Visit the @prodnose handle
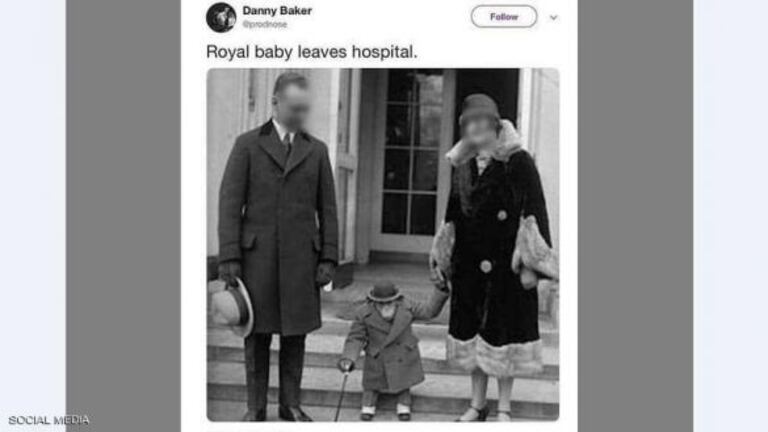The width and height of the screenshot is (768, 432). [x=265, y=24]
